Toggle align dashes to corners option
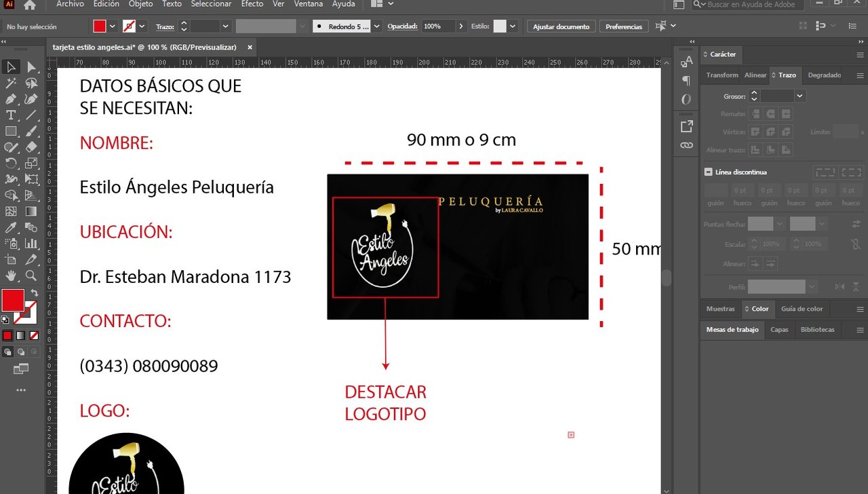This screenshot has width=868, height=494. (x=852, y=172)
